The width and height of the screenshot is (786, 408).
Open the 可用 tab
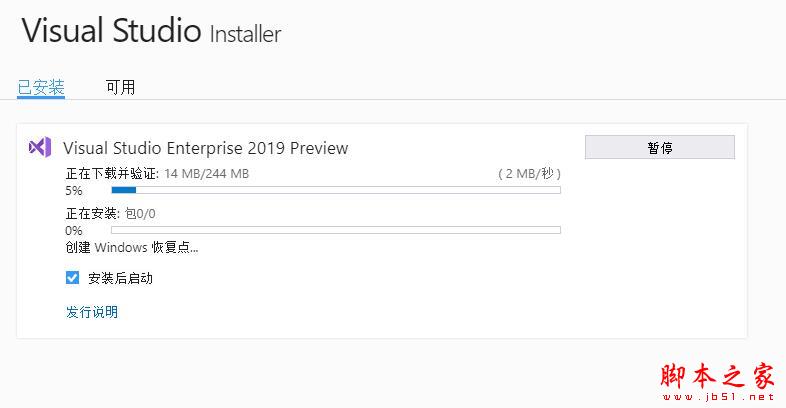coord(120,87)
